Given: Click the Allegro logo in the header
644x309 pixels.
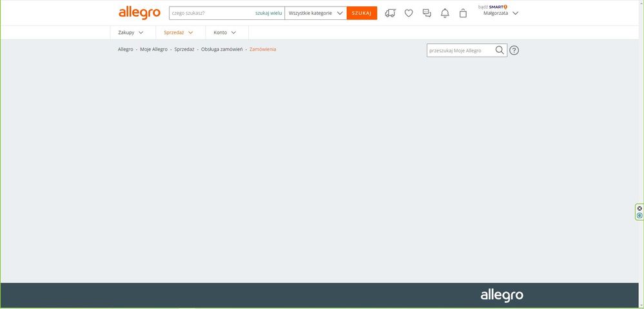Looking at the screenshot, I should point(139,13).
